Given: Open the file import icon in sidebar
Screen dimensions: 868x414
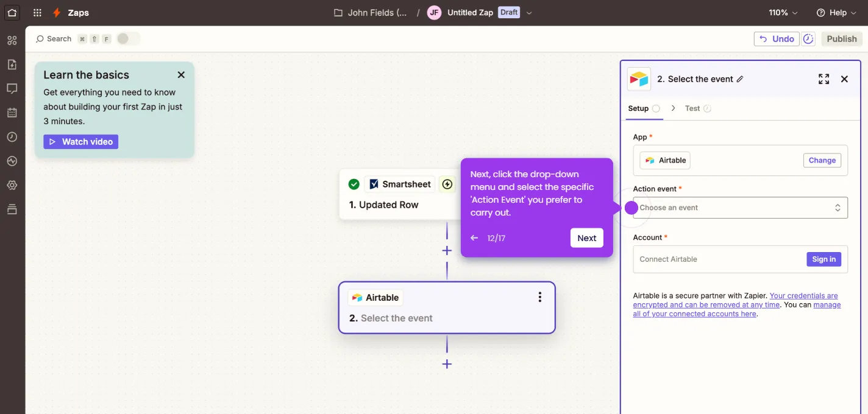Looking at the screenshot, I should tap(12, 65).
